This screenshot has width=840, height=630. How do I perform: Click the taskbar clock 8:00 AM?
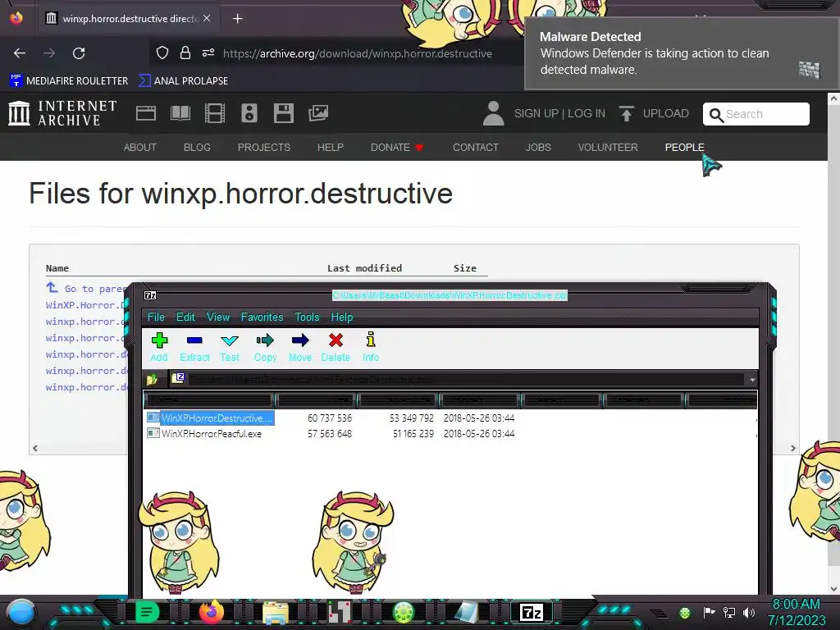(796, 604)
